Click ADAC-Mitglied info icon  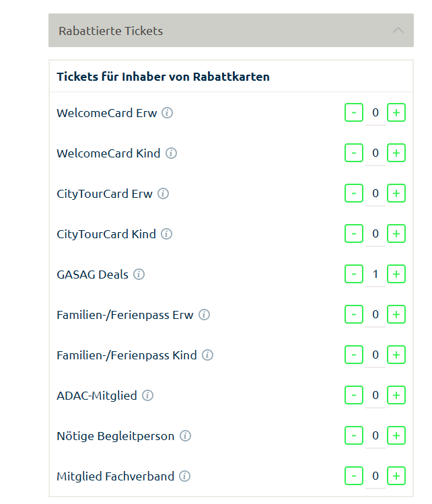tap(148, 396)
